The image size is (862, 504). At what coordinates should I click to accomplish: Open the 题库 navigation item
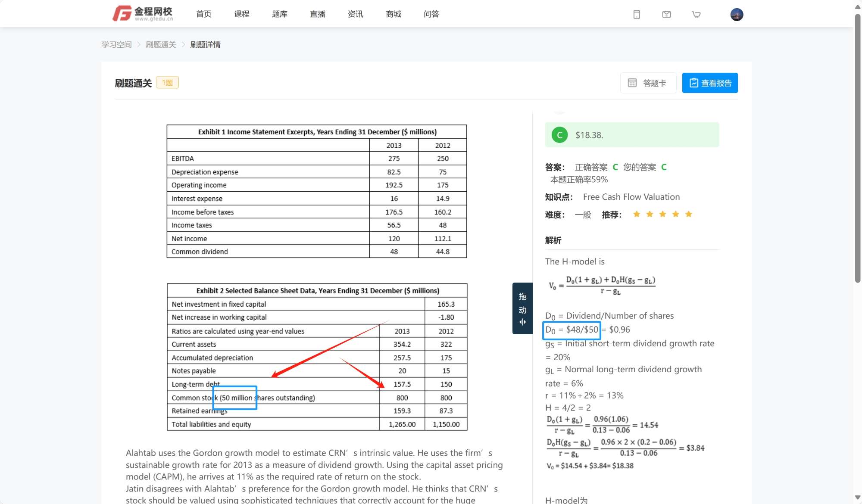(x=280, y=14)
